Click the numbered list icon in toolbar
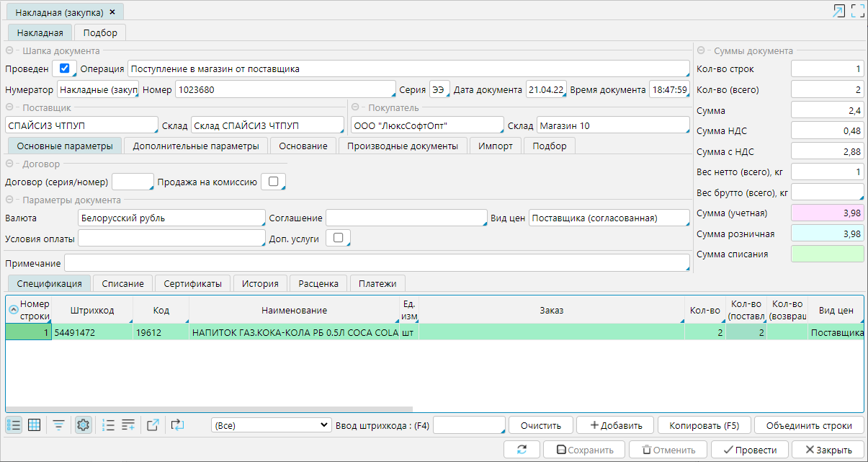Viewport: 868px width, 462px height. [109, 425]
